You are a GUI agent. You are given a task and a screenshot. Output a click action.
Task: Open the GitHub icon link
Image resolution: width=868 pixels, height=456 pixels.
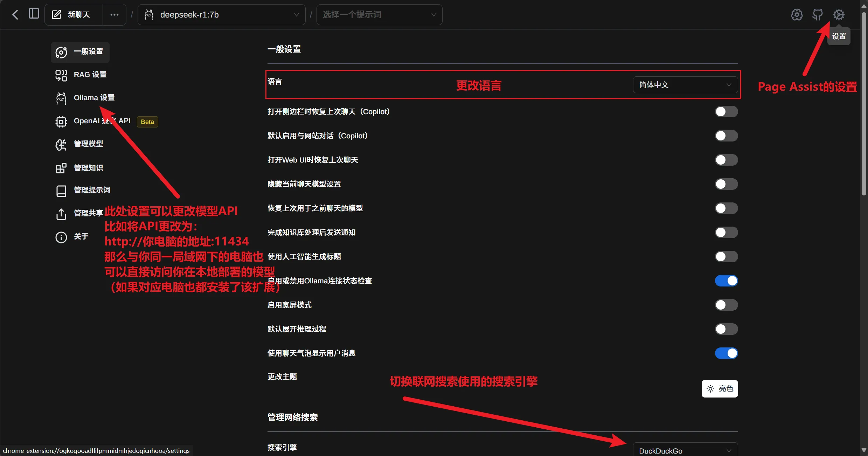click(818, 15)
